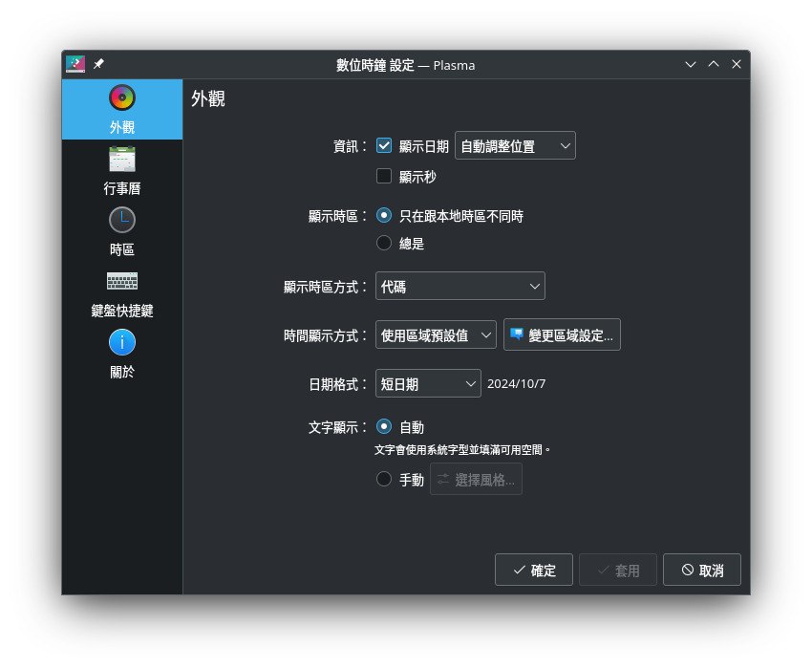Click the 數位時鐘 設定 — Plasma title
This screenshot has height=668, width=812.
(x=405, y=65)
